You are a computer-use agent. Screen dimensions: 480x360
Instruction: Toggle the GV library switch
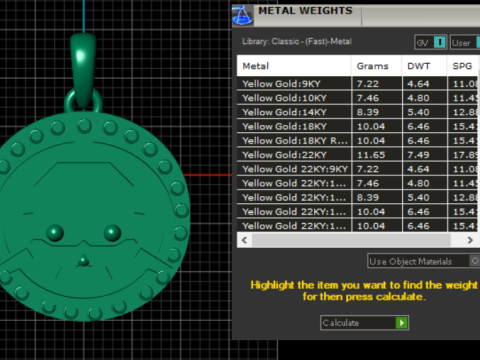coord(439,42)
